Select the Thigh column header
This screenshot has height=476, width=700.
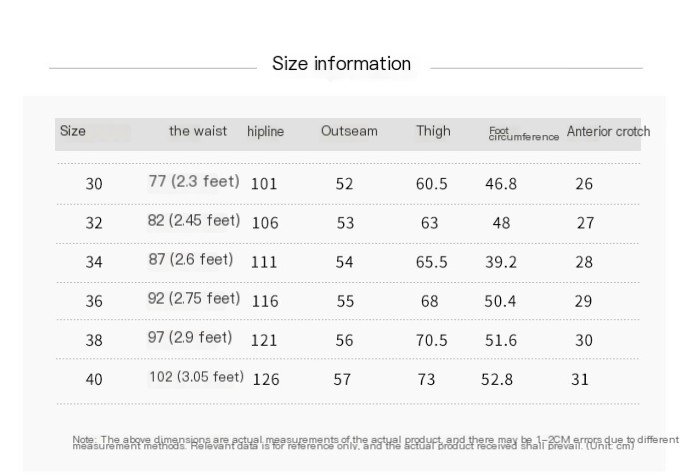tap(433, 131)
